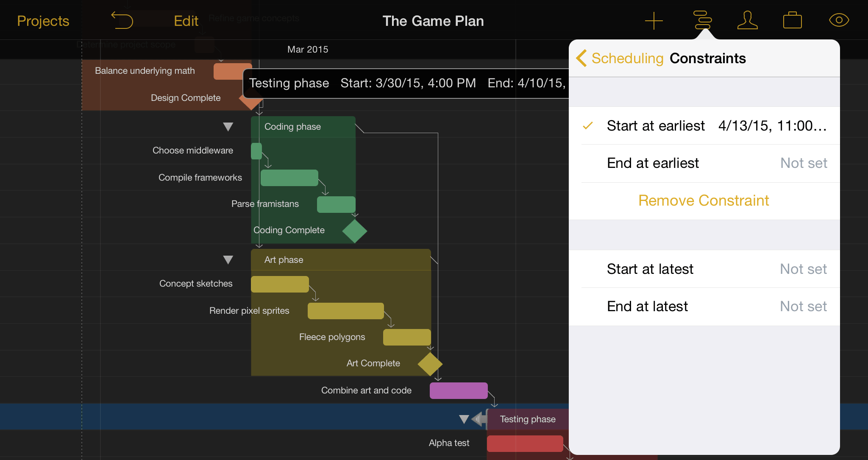
Task: Click the Coding Complete milestone diamond
Action: coord(356,230)
